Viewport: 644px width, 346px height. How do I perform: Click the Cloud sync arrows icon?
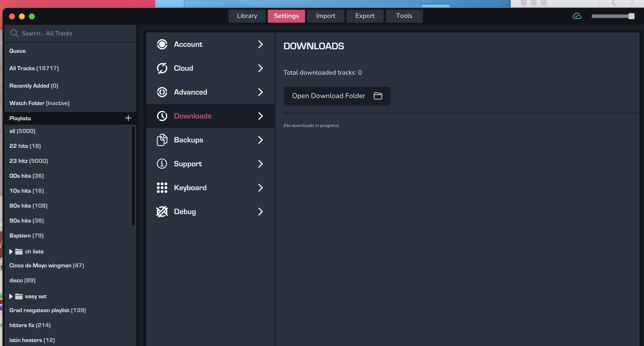pyautogui.click(x=162, y=68)
